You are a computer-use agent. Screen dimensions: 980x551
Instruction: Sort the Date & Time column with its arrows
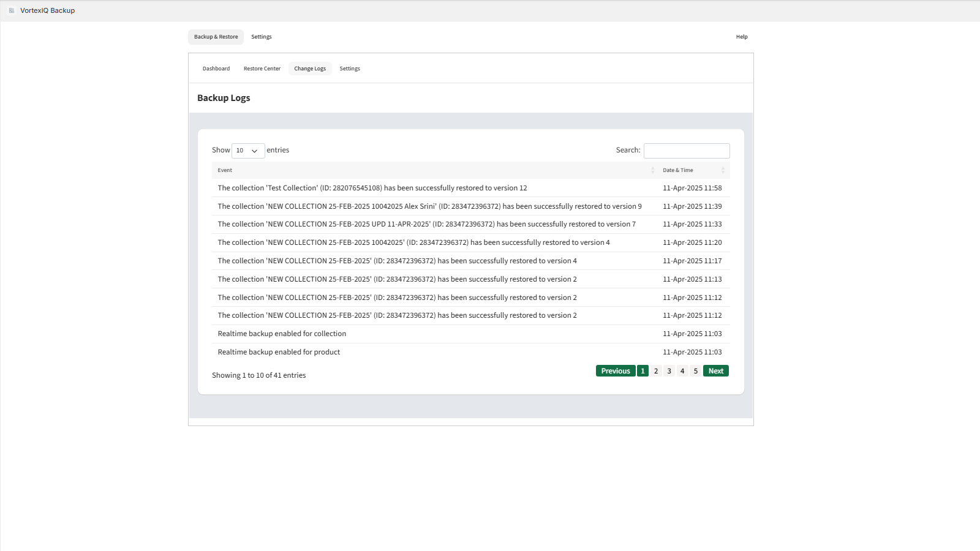point(723,170)
